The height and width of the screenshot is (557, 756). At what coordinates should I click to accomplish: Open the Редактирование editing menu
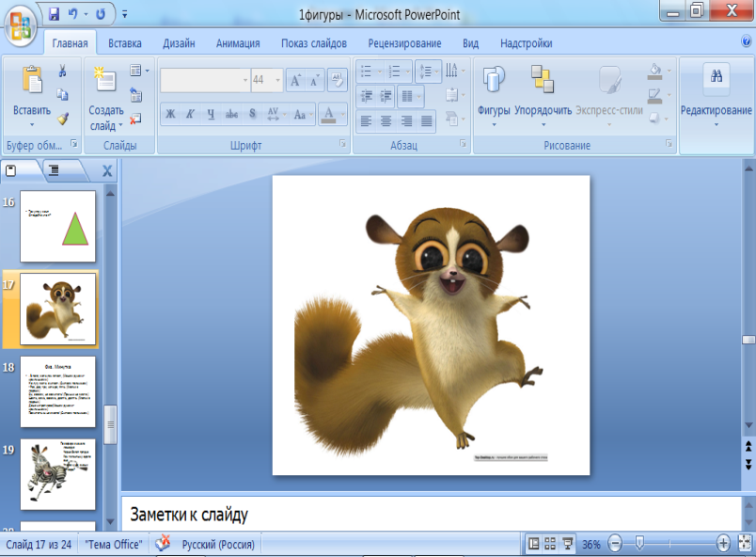716,96
